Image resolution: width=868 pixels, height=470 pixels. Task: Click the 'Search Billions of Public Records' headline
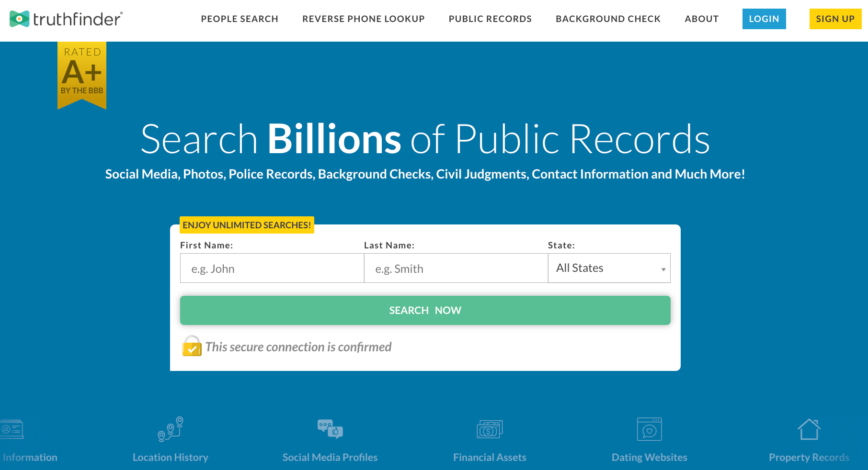[x=425, y=139]
